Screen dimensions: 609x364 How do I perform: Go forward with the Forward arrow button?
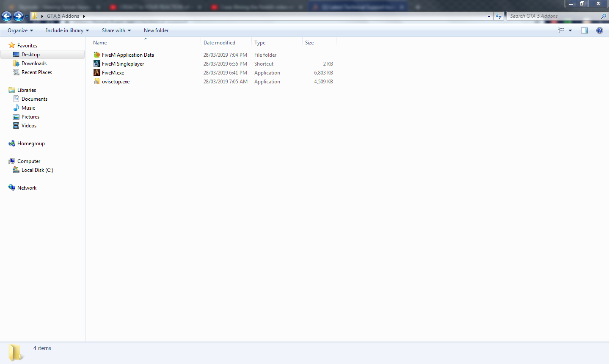tap(18, 17)
